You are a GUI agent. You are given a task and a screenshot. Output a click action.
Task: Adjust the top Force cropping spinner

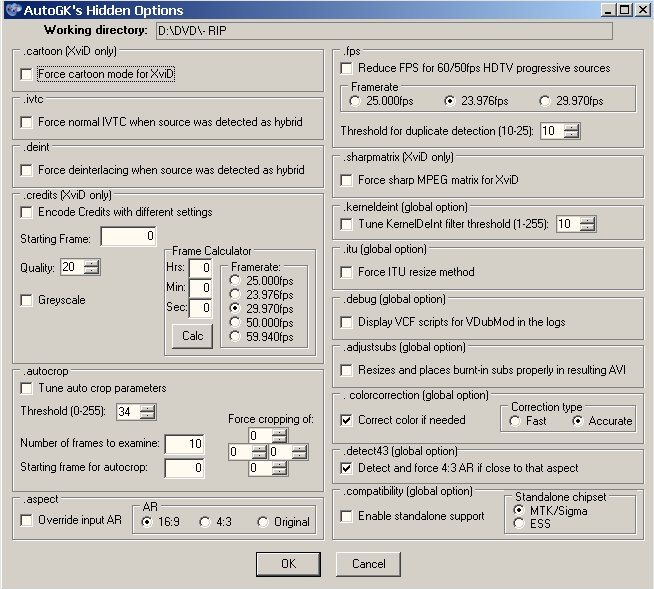(x=279, y=436)
